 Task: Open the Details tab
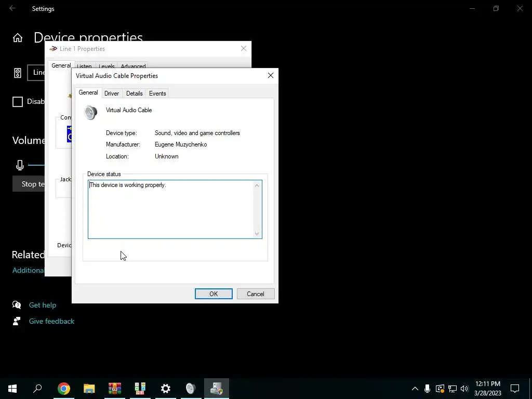click(135, 94)
